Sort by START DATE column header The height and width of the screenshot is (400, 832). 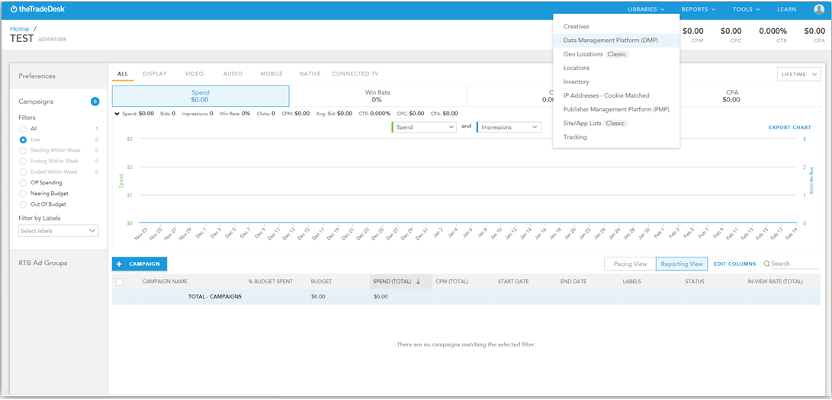tap(513, 282)
